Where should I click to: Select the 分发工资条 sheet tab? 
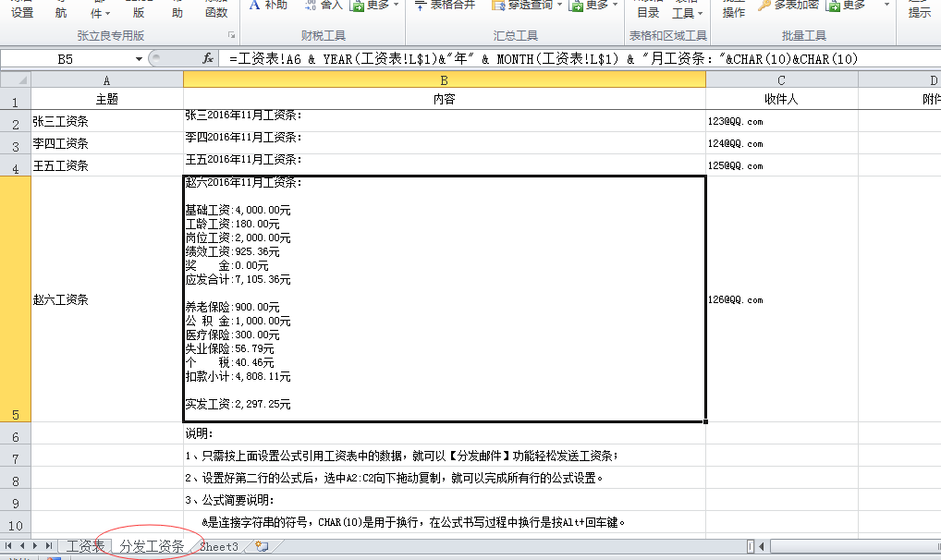tap(151, 547)
